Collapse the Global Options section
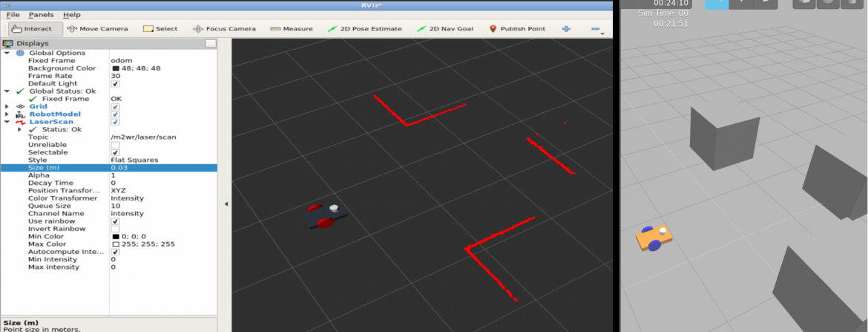868x332 pixels. click(x=7, y=53)
